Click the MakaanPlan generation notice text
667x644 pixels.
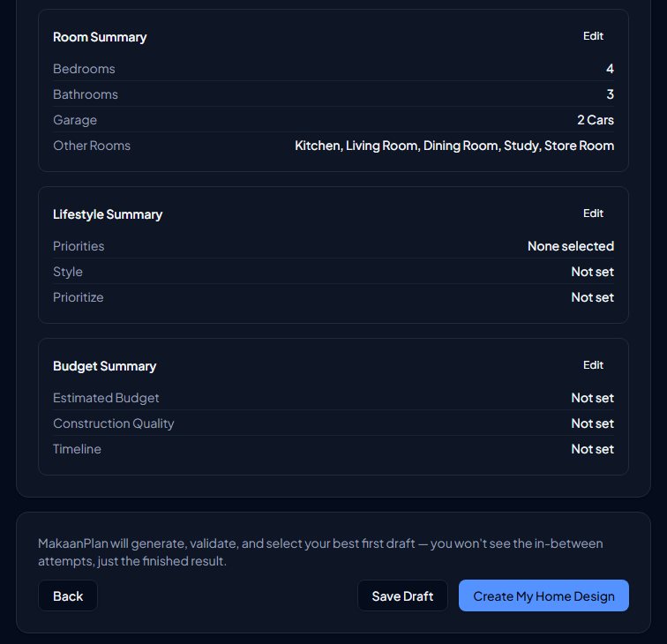point(320,552)
